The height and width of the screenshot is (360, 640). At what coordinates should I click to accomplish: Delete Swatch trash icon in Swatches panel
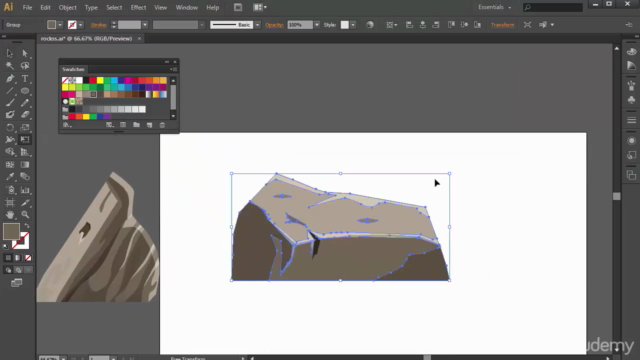click(x=162, y=125)
